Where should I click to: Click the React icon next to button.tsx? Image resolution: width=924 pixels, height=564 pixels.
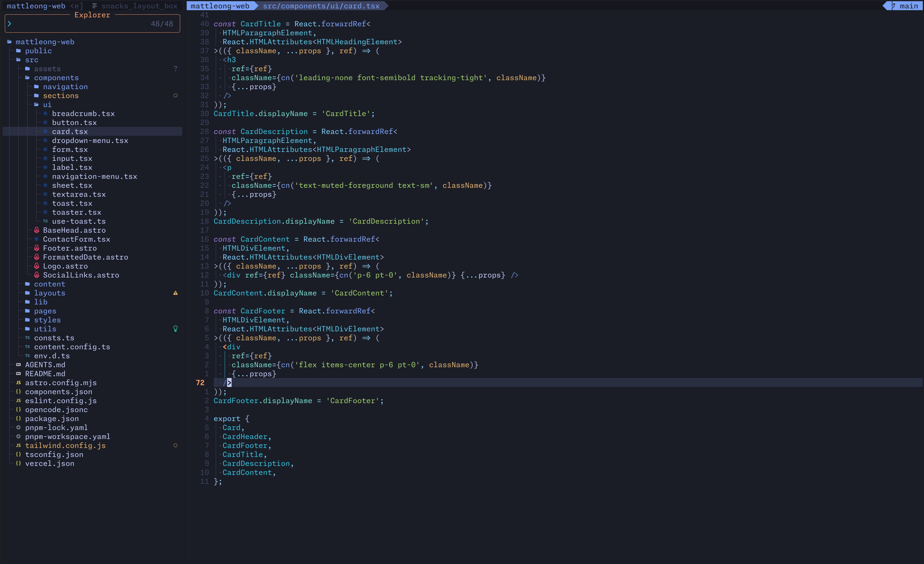[x=45, y=123]
